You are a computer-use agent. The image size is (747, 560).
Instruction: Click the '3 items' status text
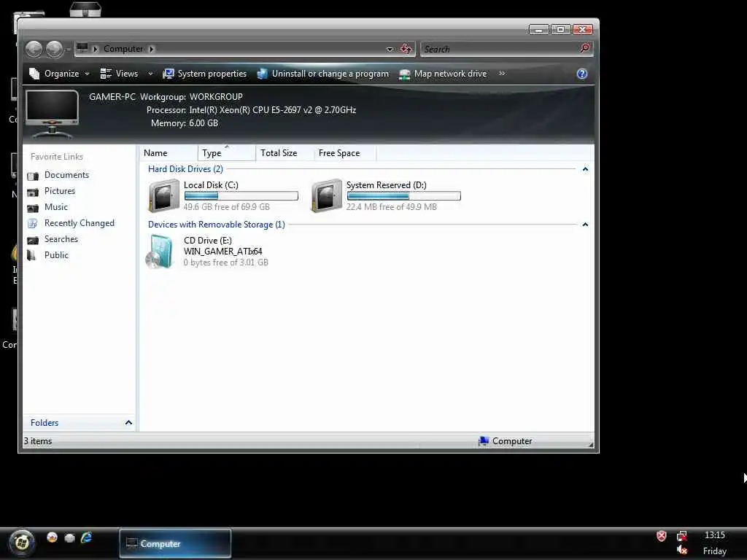click(x=38, y=441)
